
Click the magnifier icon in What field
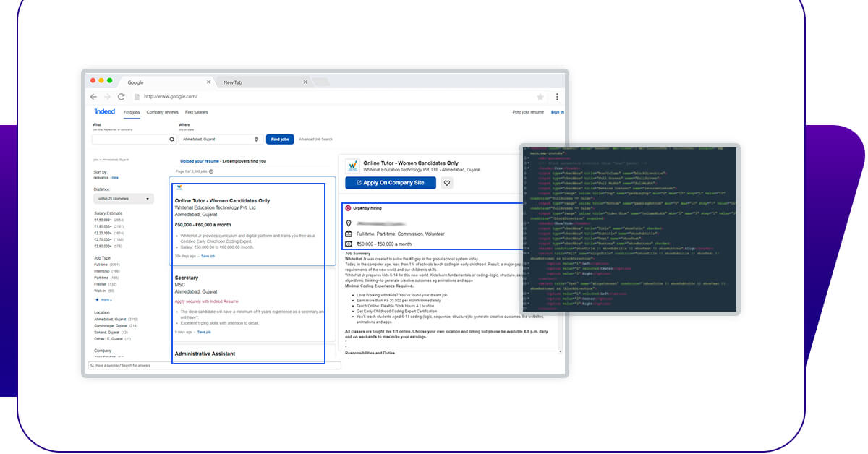[171, 139]
